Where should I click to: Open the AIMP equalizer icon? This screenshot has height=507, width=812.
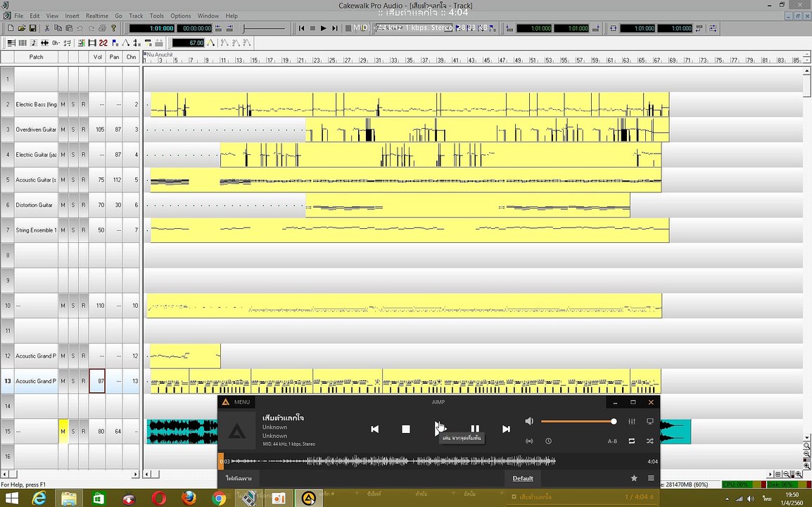coord(632,422)
